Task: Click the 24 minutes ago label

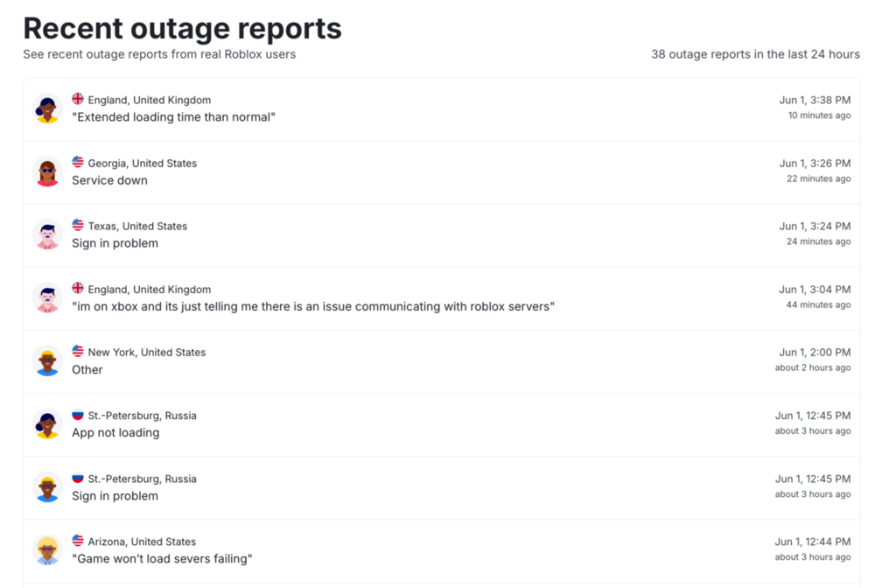Action: pyautogui.click(x=819, y=241)
